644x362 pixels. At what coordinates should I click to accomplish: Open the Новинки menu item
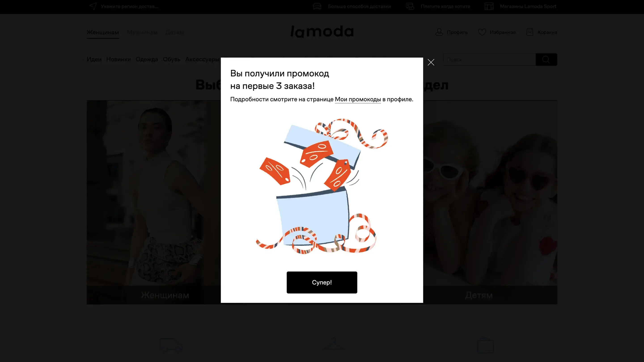coord(119,59)
